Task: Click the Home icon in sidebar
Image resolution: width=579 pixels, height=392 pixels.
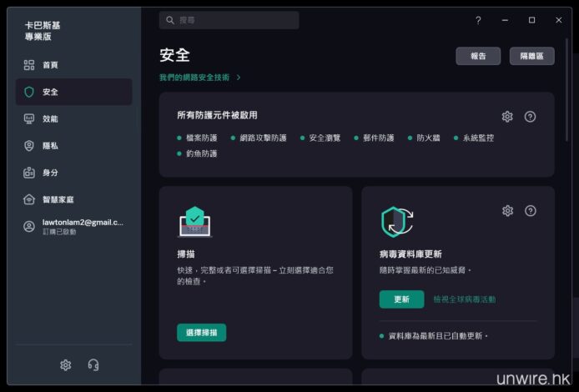Action: [x=29, y=65]
